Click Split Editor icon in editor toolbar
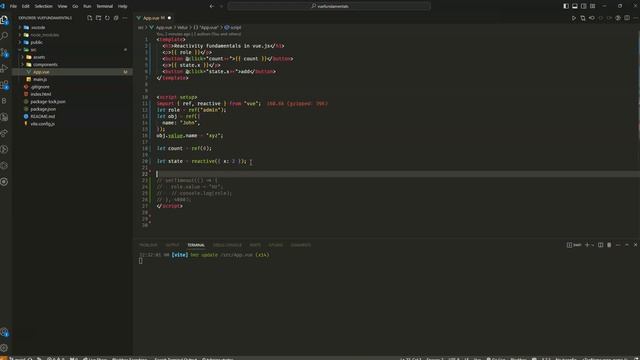 (627, 18)
